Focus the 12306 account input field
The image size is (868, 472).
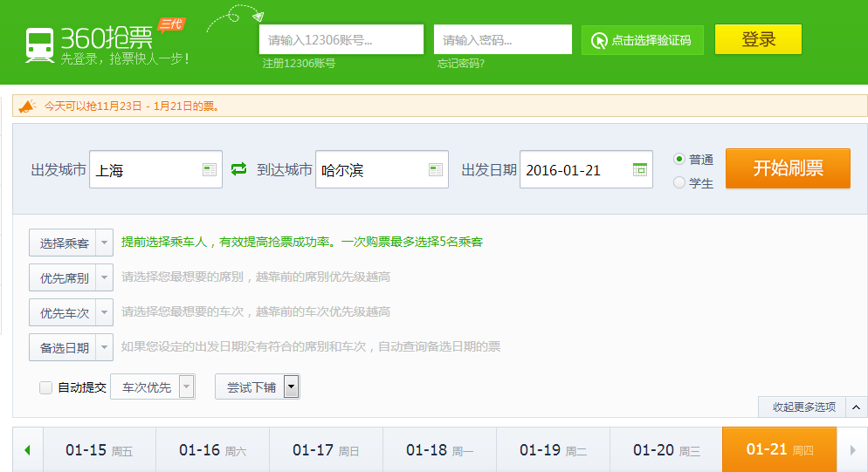click(x=341, y=39)
